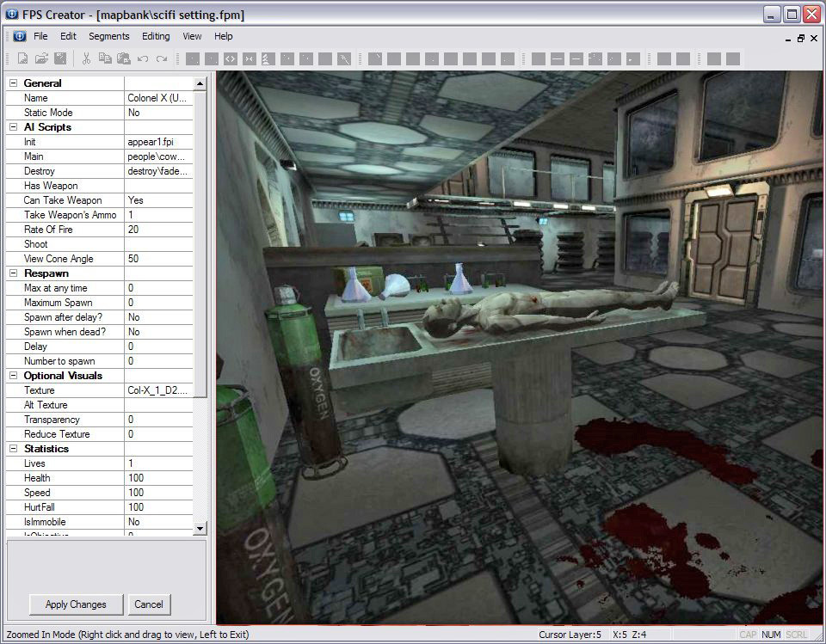Select the Transparency value field
The height and width of the screenshot is (644, 826).
[x=158, y=420]
